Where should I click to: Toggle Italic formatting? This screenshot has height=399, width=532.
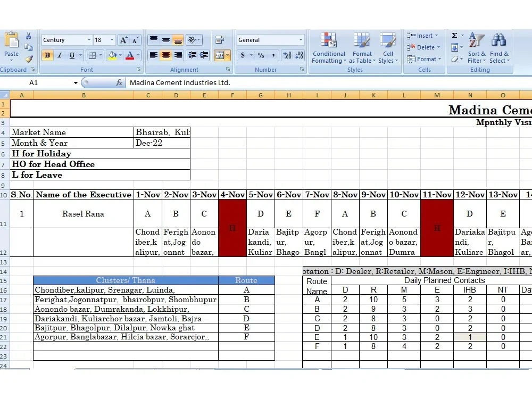point(60,55)
